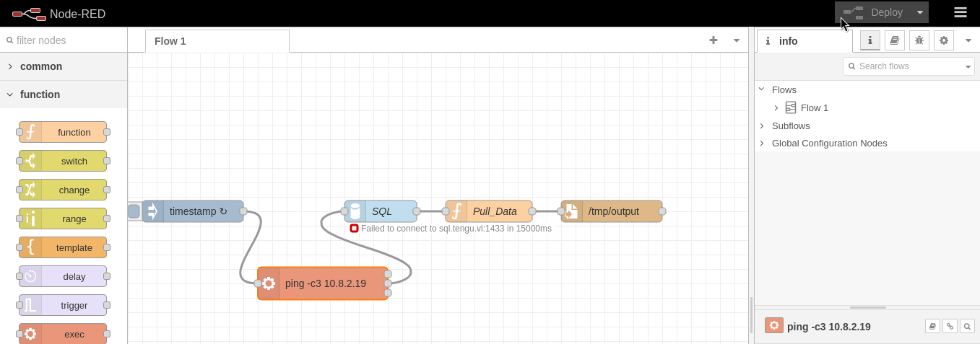This screenshot has width=980, height=344.
Task: Add a new flow tab
Action: (714, 40)
